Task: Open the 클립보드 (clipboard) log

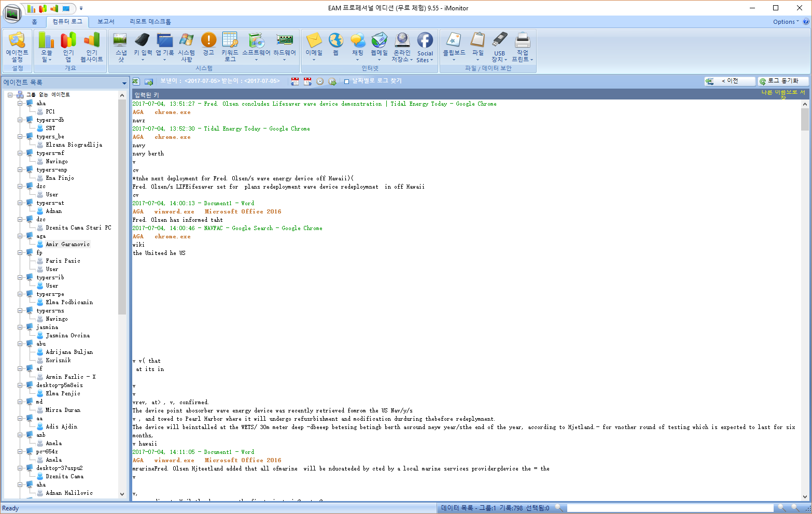Action: tap(454, 48)
